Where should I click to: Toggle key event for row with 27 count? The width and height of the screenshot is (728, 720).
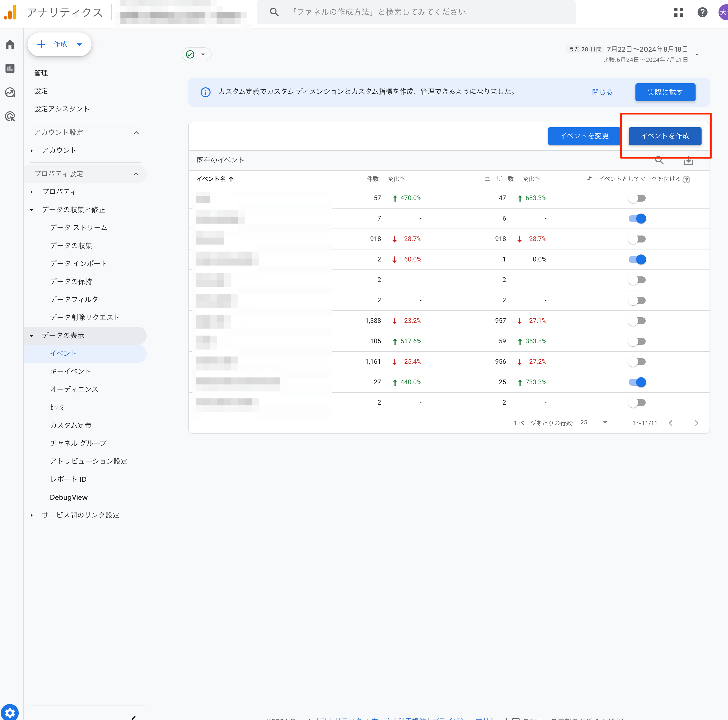(x=637, y=382)
